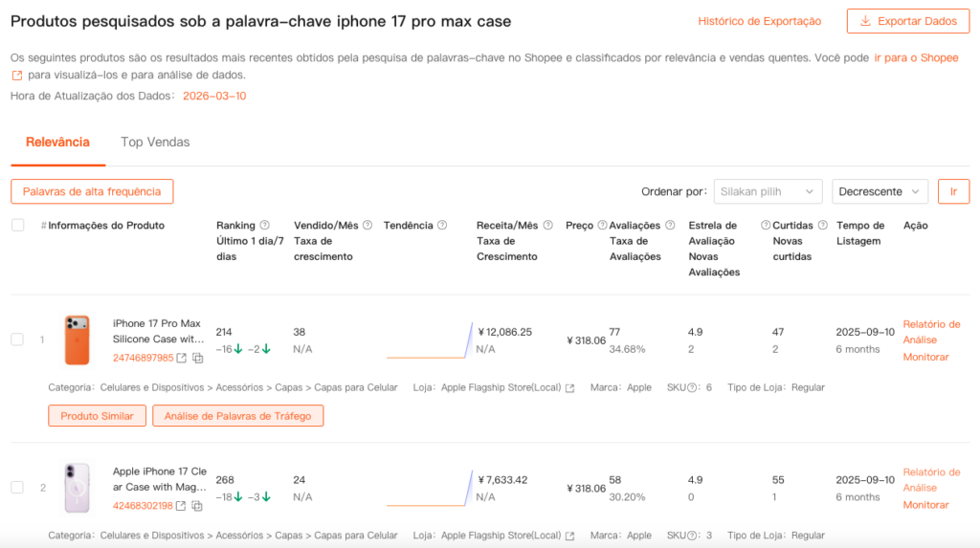Open external link icon beside product ID 24746897985
Screen dimensions: 980x548
coord(182,358)
